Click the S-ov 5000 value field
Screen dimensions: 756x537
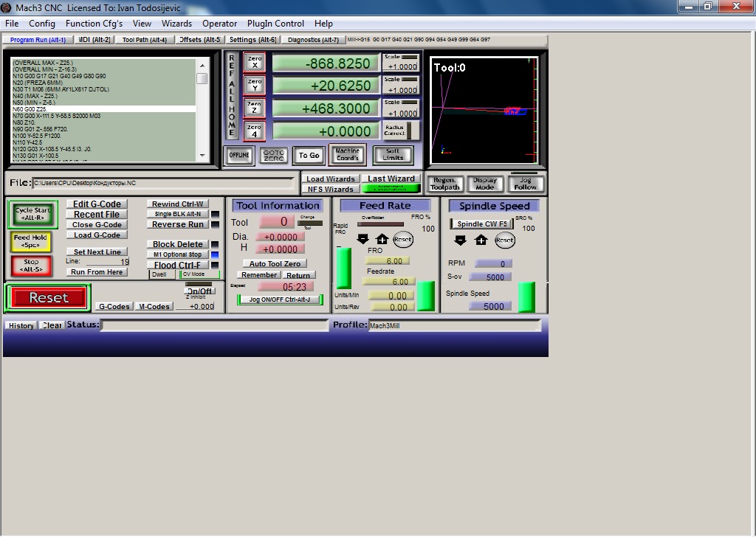click(490, 277)
